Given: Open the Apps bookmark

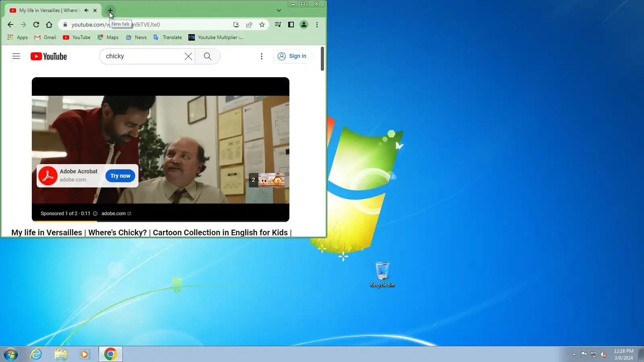Looking at the screenshot, I should (x=18, y=37).
